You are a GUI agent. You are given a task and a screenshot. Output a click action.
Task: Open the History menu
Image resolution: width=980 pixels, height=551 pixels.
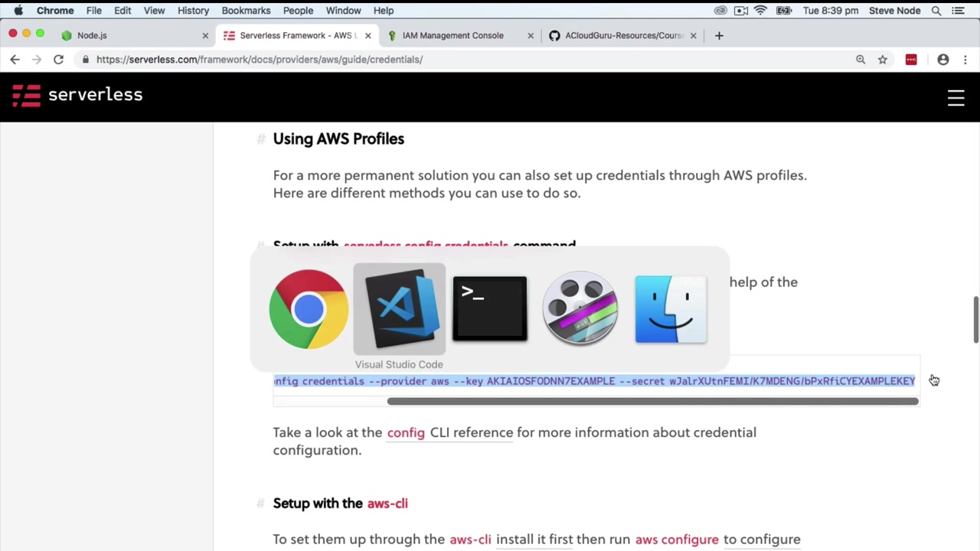193,11
